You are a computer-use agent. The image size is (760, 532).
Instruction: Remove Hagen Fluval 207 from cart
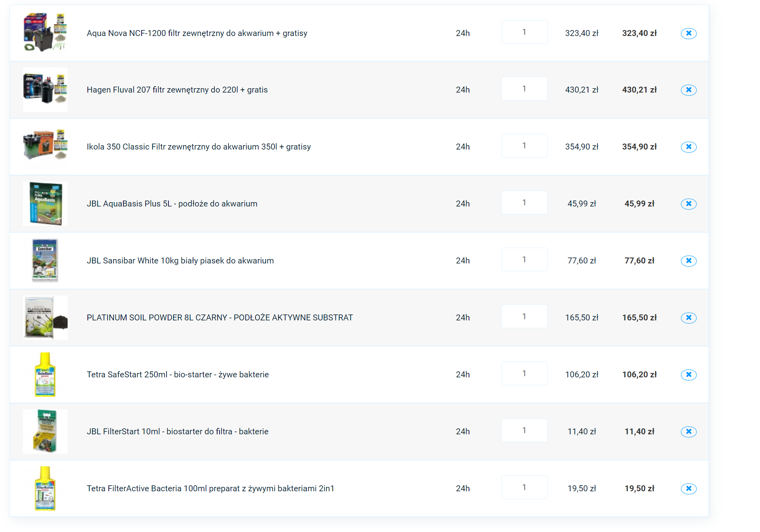pyautogui.click(x=688, y=90)
